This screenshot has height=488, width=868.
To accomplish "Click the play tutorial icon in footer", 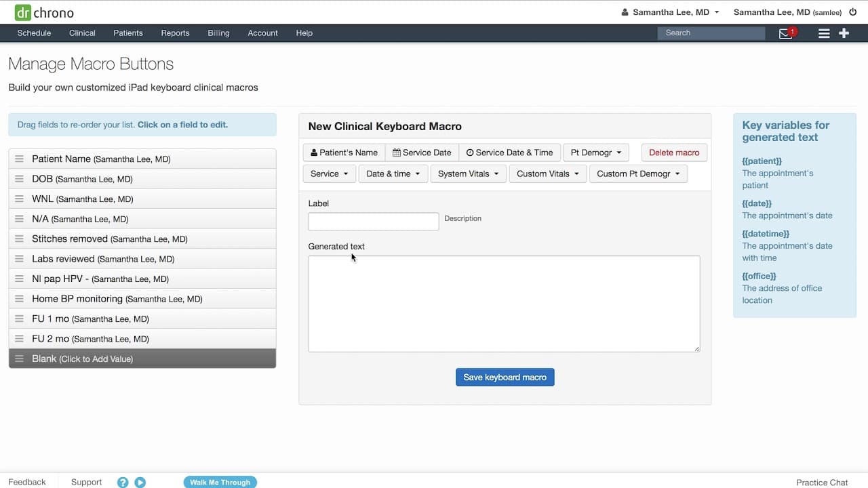I will [140, 483].
